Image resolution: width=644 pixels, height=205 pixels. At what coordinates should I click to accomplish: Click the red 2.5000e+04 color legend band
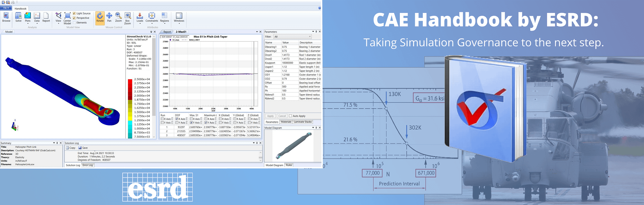coord(130,81)
